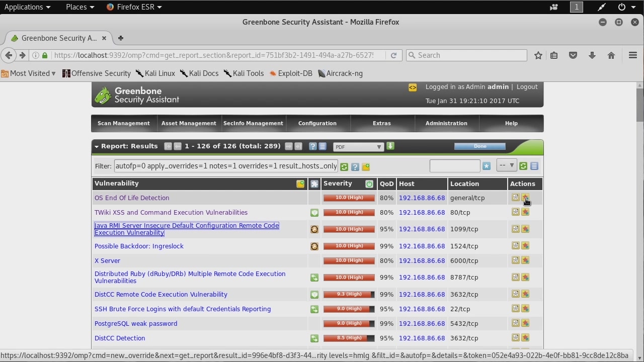Open the Help menu

[x=511, y=123]
